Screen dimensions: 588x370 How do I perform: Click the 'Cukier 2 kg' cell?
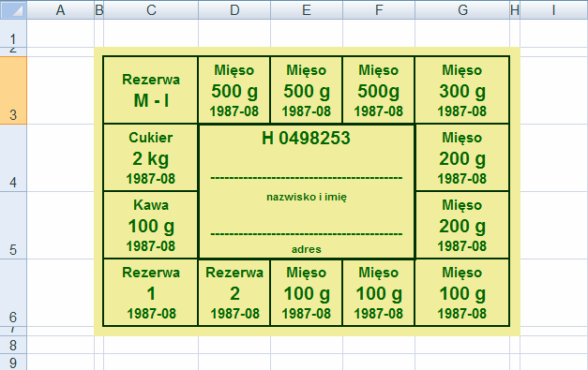tap(151, 157)
